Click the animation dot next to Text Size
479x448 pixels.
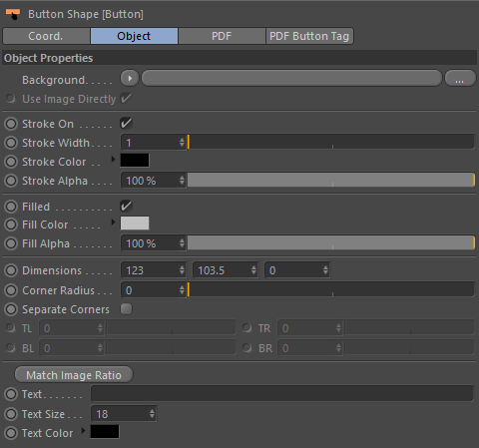click(11, 414)
